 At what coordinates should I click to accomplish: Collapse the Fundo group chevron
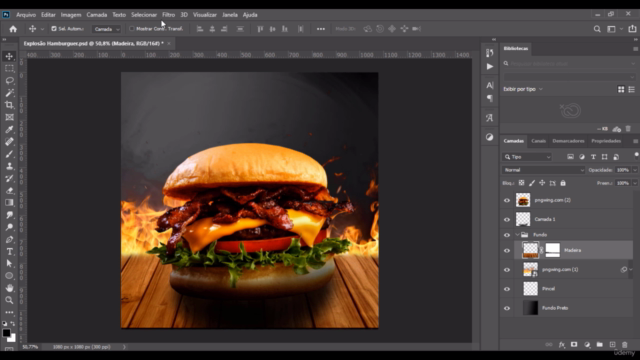(x=518, y=235)
